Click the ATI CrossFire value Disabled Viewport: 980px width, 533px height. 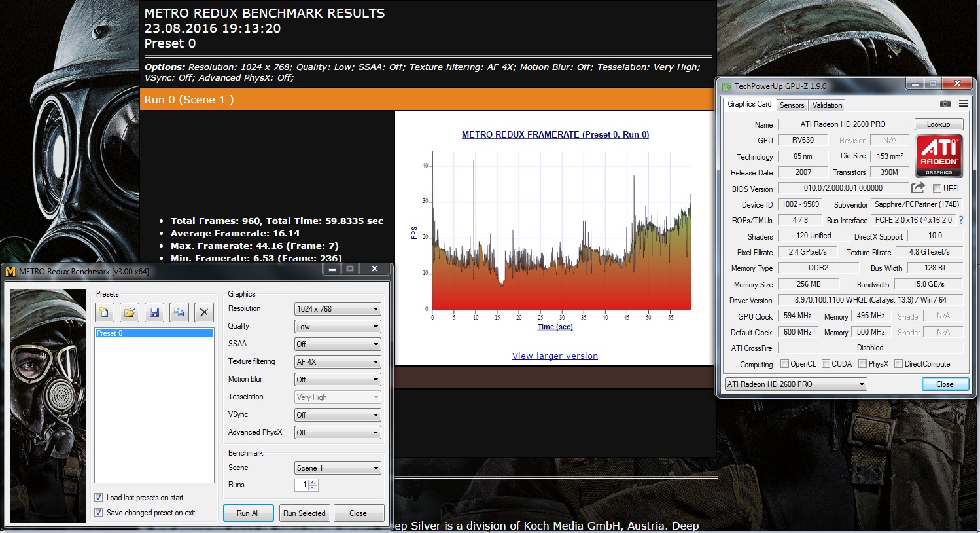870,348
